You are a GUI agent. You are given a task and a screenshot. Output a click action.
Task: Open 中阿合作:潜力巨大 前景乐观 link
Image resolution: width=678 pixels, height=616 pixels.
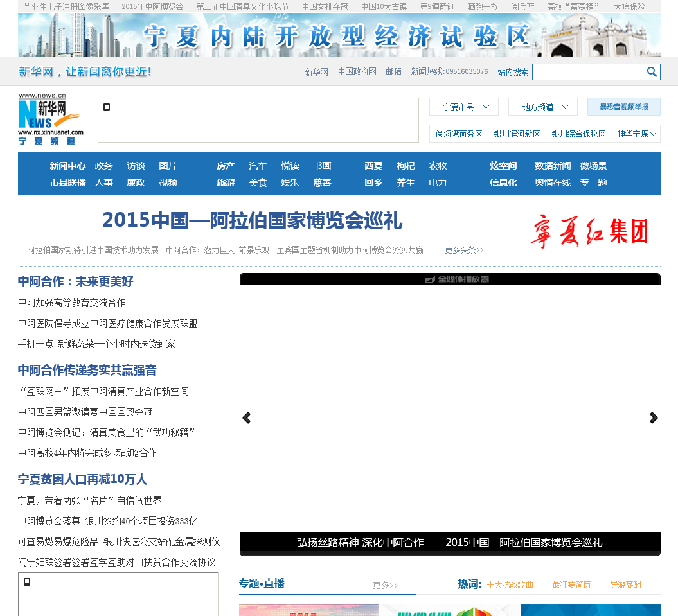[217, 250]
